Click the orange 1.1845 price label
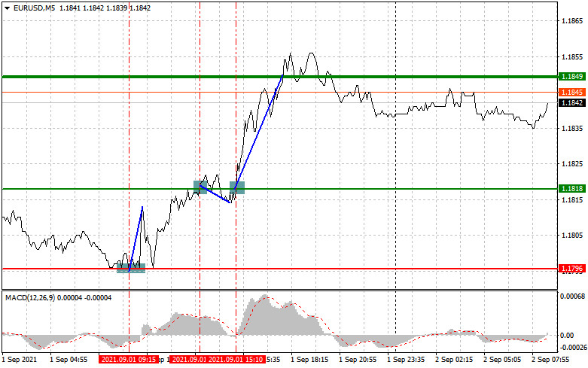This screenshot has height=368, width=588. pyautogui.click(x=570, y=92)
